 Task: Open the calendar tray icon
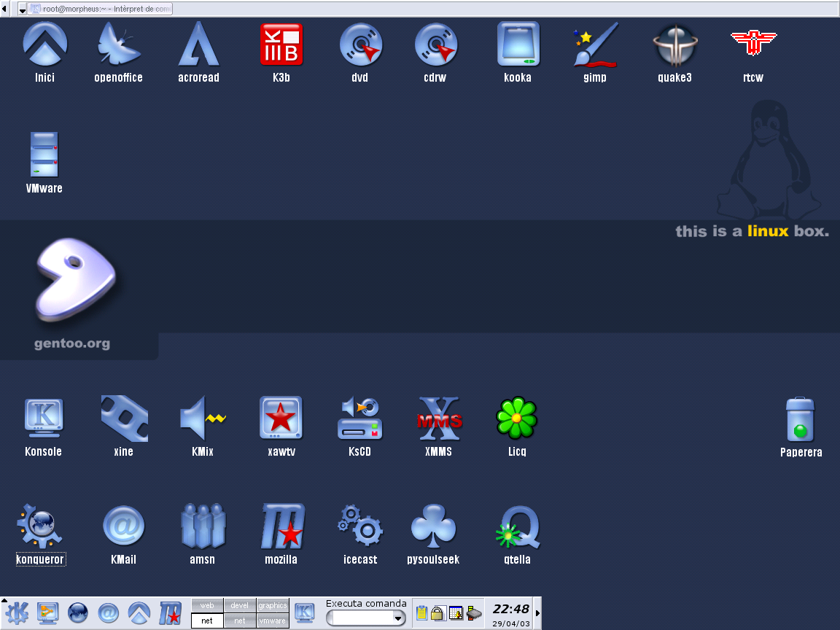455,612
